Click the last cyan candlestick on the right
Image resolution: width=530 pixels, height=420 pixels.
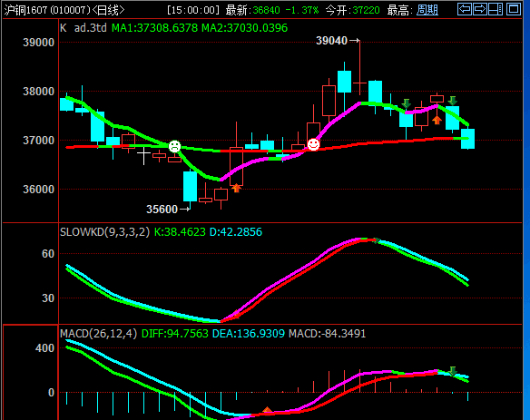click(467, 139)
